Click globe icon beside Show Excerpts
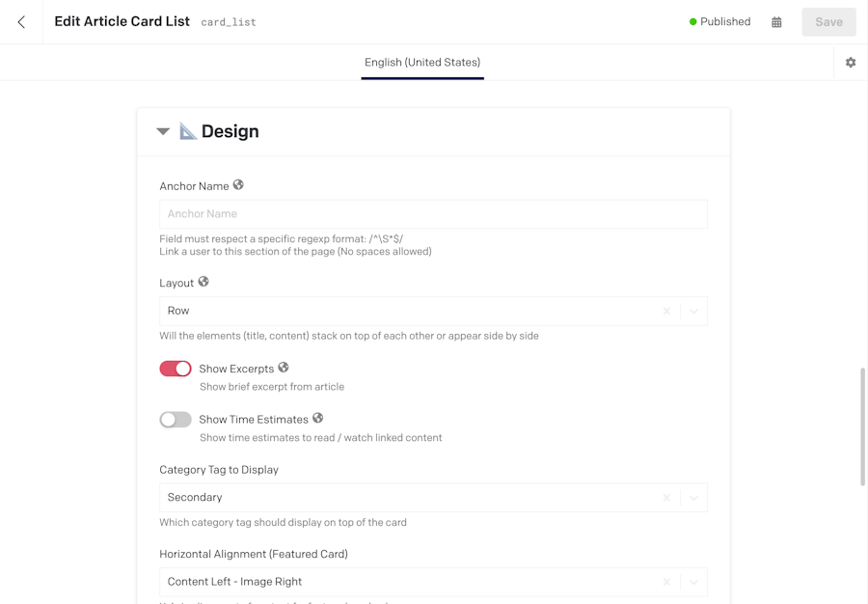 pos(284,368)
